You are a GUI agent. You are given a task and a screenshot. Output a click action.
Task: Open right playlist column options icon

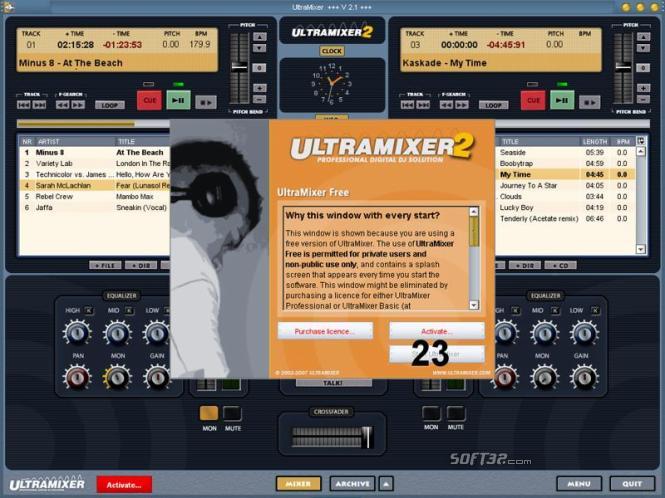[641, 141]
